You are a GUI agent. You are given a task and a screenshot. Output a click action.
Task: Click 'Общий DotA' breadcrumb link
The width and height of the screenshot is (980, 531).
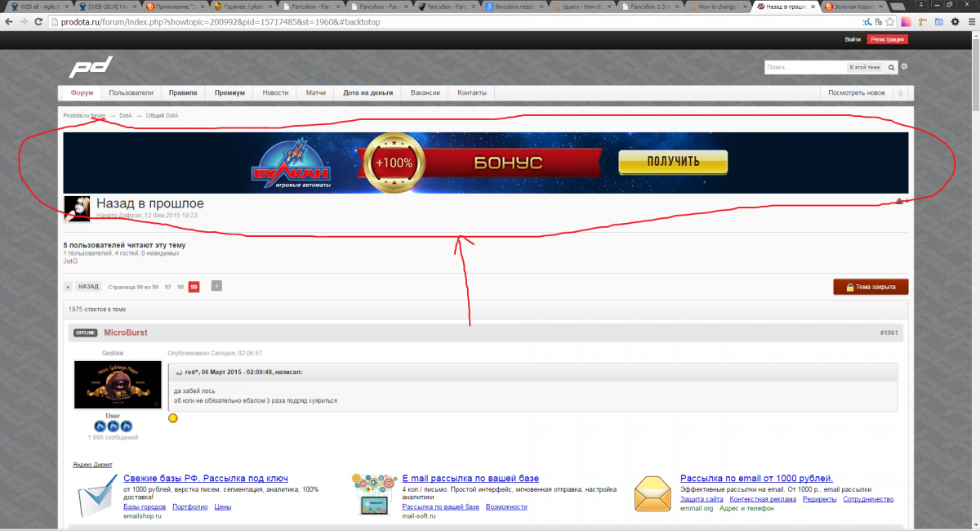tap(162, 115)
